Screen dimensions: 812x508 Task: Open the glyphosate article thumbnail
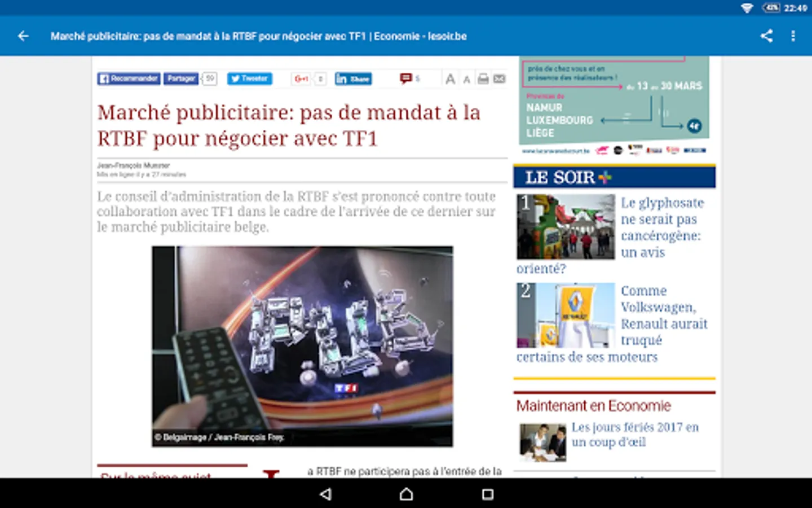[x=566, y=227]
